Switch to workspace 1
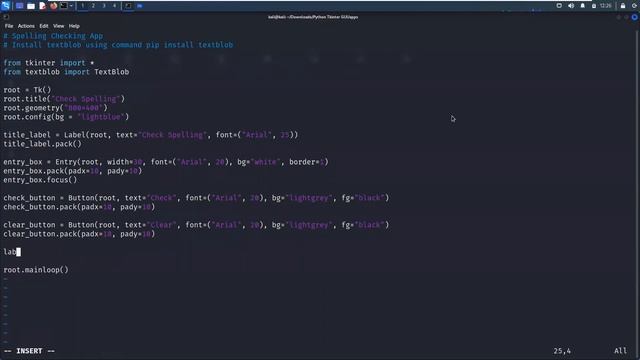This screenshot has height=360, width=640. click(x=82, y=6)
